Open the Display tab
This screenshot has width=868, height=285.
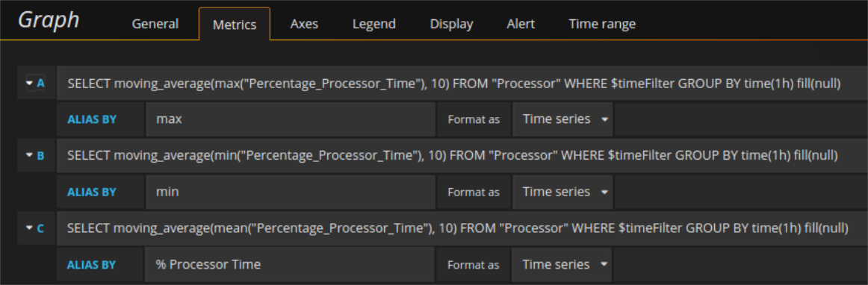[x=452, y=24]
